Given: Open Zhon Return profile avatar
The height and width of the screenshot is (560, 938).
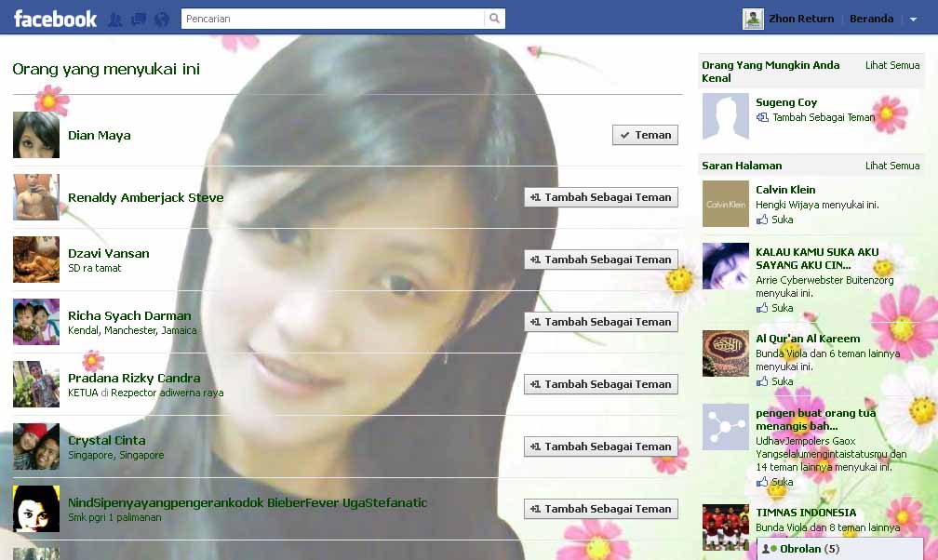Looking at the screenshot, I should [x=753, y=20].
